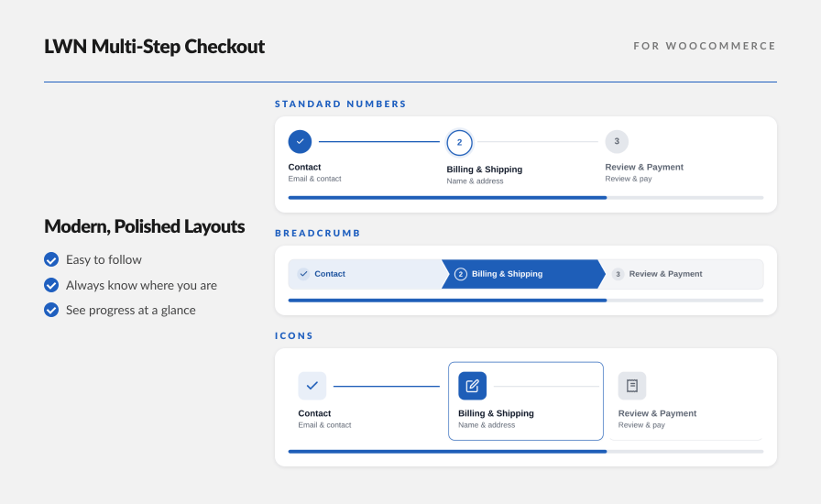Click the Breadcrumb section progress bar
821x504 pixels.
point(526,301)
